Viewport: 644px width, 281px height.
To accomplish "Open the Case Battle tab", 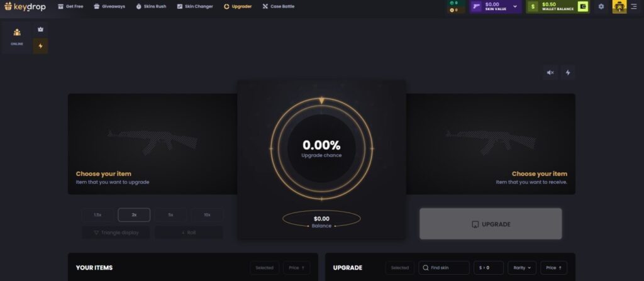I will click(279, 6).
